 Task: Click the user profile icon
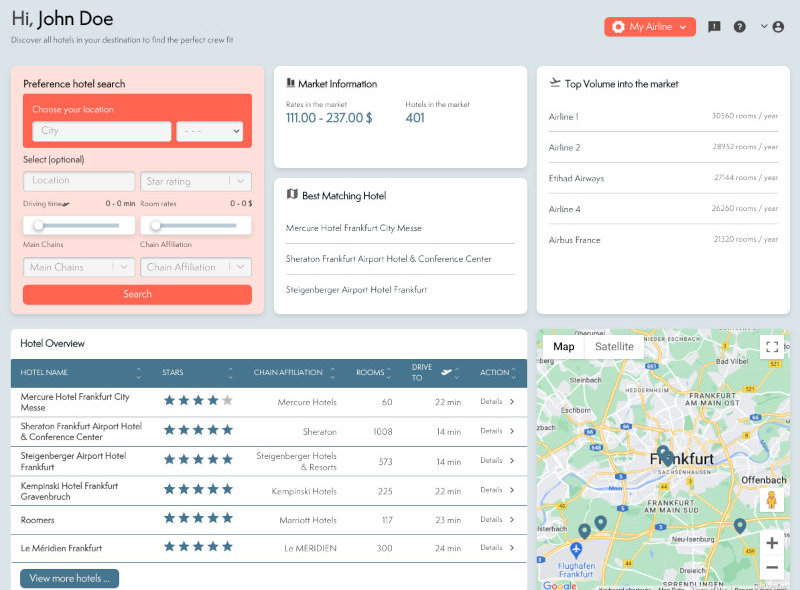778,26
